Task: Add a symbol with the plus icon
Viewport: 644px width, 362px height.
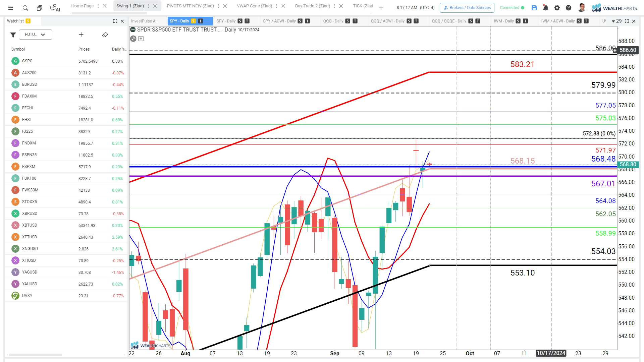Action: click(81, 35)
